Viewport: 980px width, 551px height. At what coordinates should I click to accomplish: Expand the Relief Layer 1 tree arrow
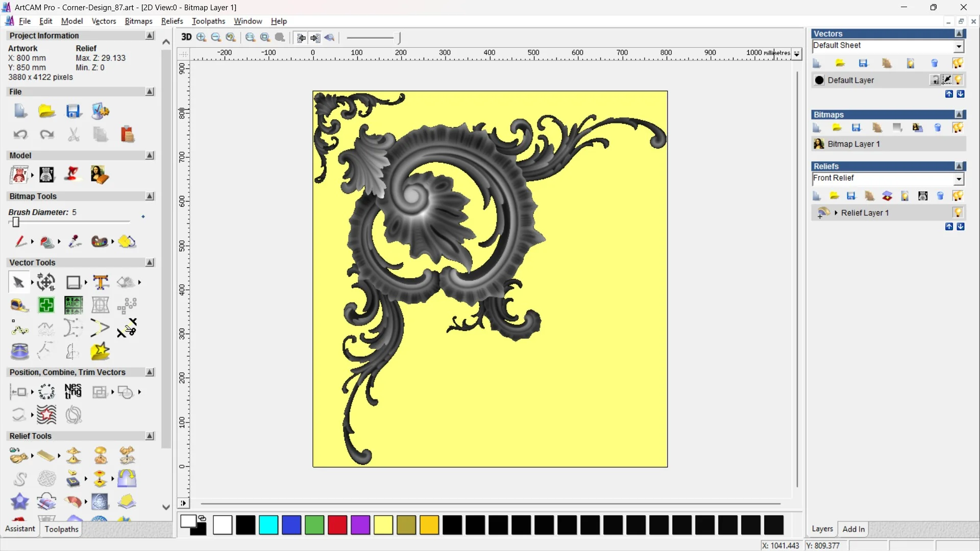[x=837, y=213]
